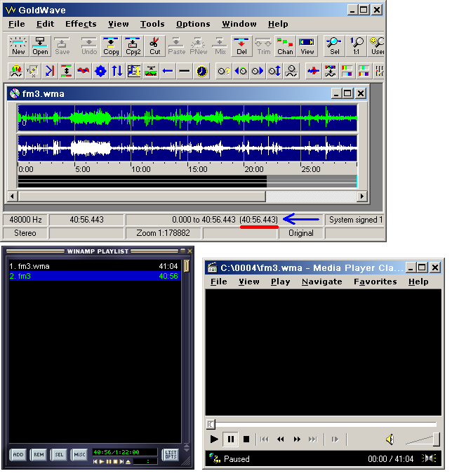Viewport: 452px width, 476px height.
Task: Click the 48000 Hz status bar field
Action: (25, 220)
